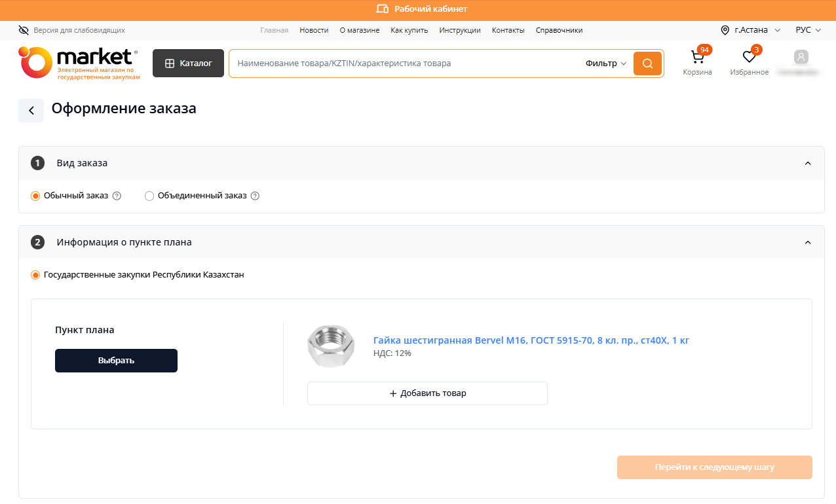Click the hex nut product thumbnail
The height and width of the screenshot is (504, 836).
click(331, 346)
